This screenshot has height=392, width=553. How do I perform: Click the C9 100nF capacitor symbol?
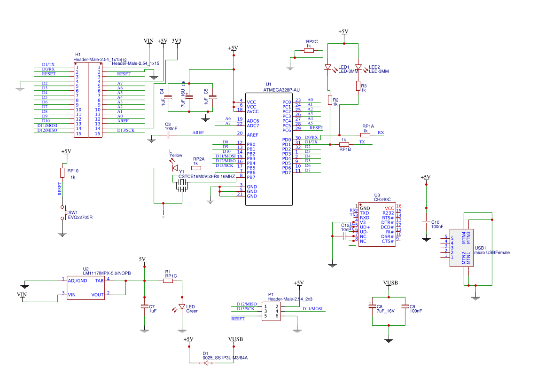click(405, 306)
